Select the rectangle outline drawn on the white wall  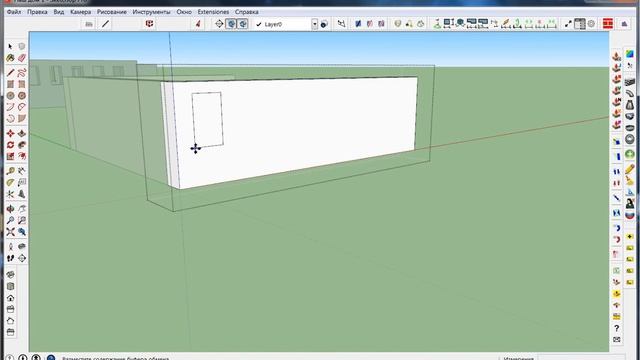tap(207, 119)
